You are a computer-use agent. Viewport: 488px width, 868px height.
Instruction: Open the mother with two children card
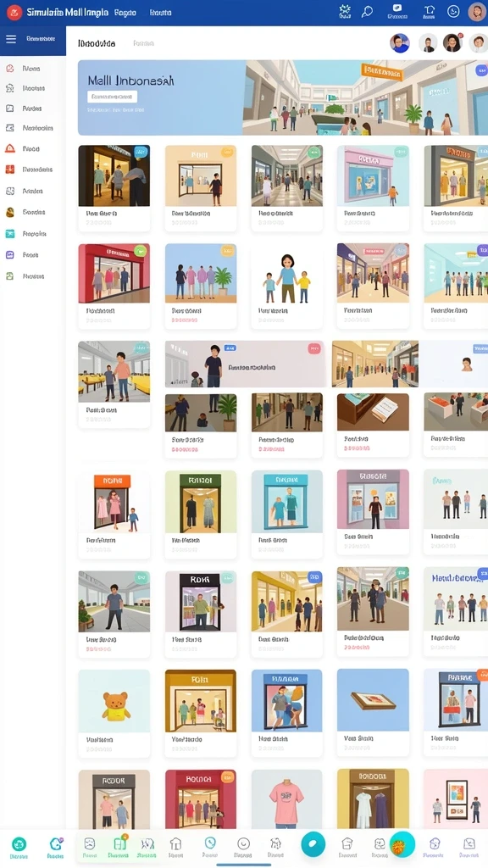tap(287, 287)
